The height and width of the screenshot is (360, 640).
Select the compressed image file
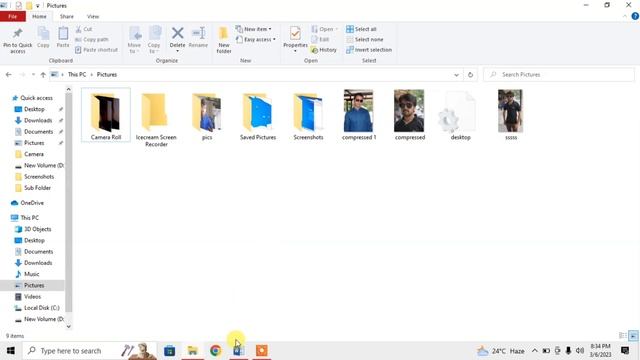[409, 115]
